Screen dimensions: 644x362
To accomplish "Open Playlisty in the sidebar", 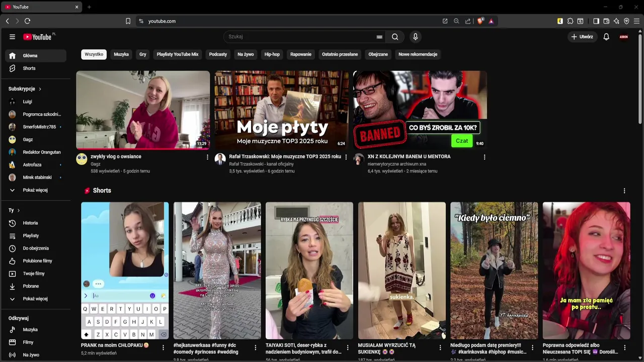I will (35, 235).
